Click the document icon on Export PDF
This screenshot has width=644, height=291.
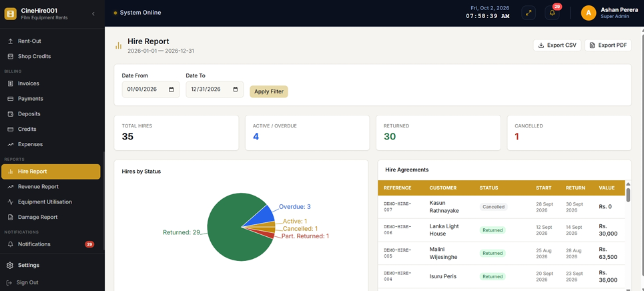(x=592, y=45)
